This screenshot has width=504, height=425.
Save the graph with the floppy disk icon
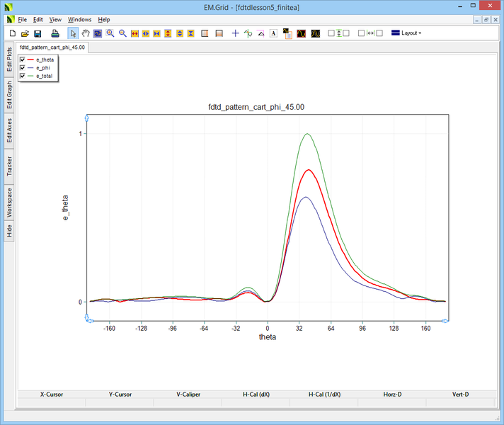click(38, 33)
